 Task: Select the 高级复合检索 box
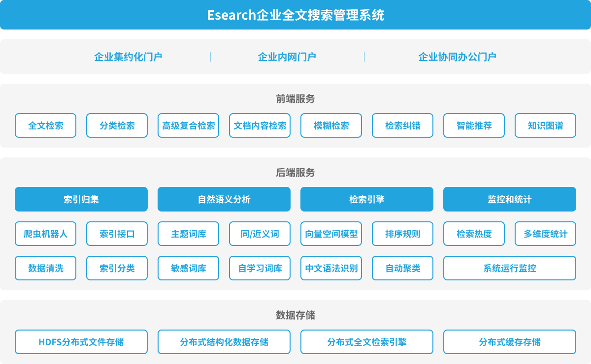188,125
